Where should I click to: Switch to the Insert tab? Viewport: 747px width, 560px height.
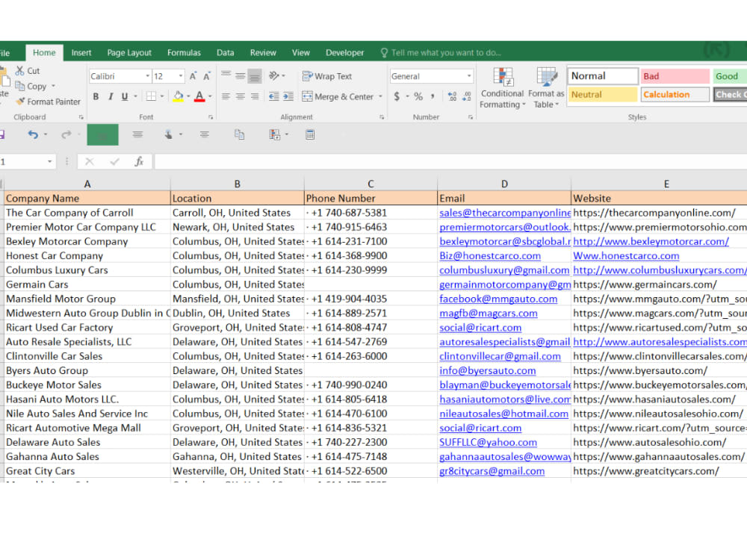pyautogui.click(x=81, y=52)
